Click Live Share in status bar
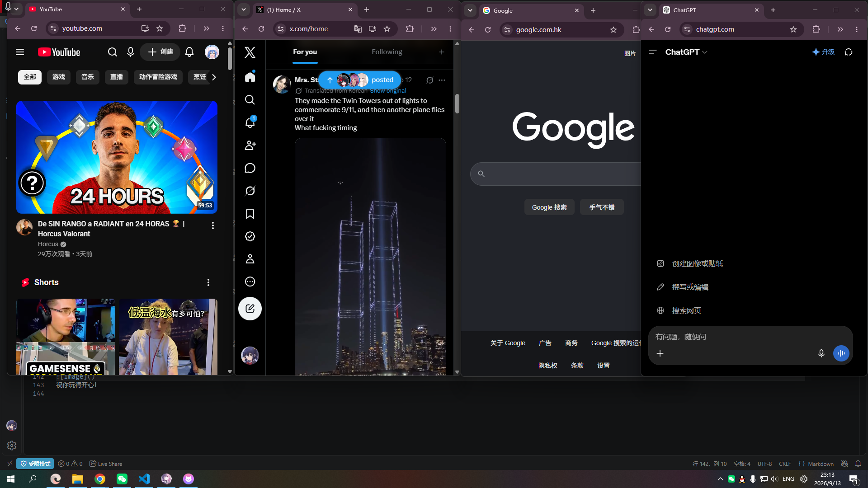This screenshot has width=868, height=488. pos(106,464)
